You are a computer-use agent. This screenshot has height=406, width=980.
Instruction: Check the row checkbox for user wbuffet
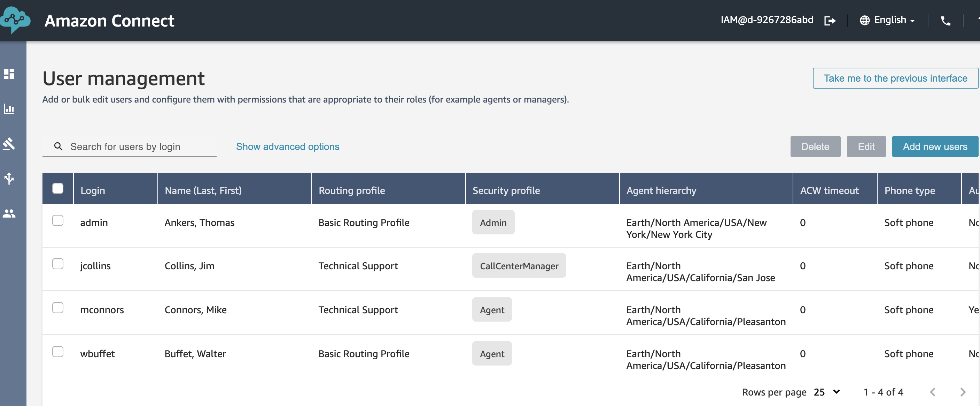coord(58,352)
